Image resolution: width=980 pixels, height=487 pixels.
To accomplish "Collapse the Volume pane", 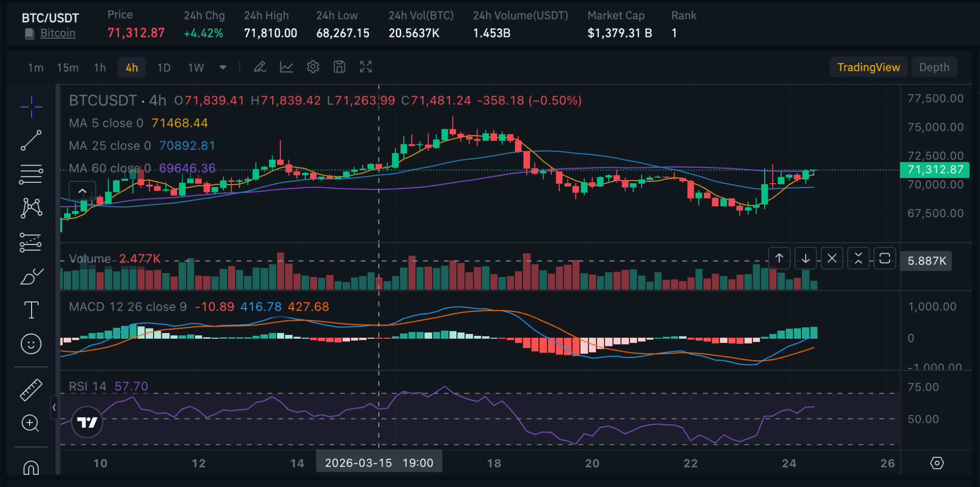I will click(x=858, y=258).
